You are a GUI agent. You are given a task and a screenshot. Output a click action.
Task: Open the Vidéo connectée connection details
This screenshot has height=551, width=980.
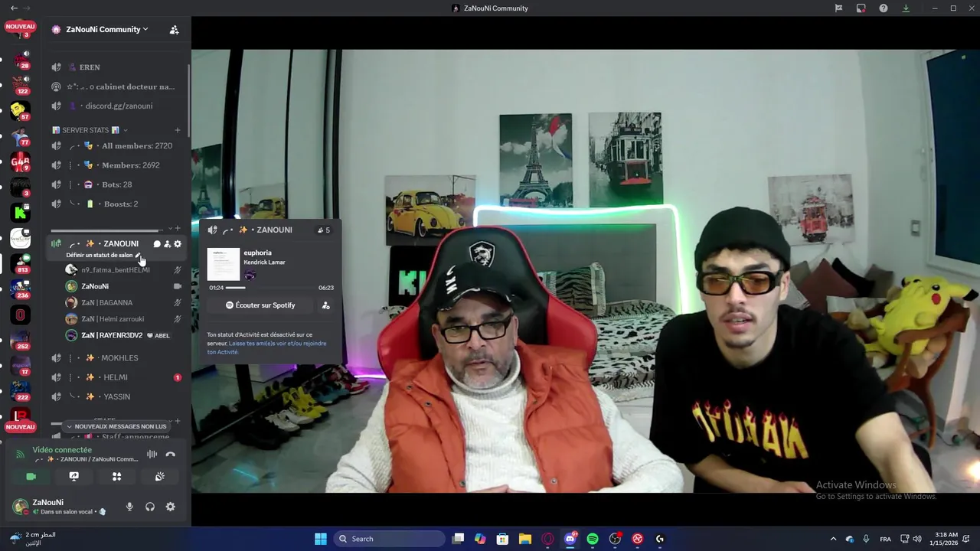(62, 450)
